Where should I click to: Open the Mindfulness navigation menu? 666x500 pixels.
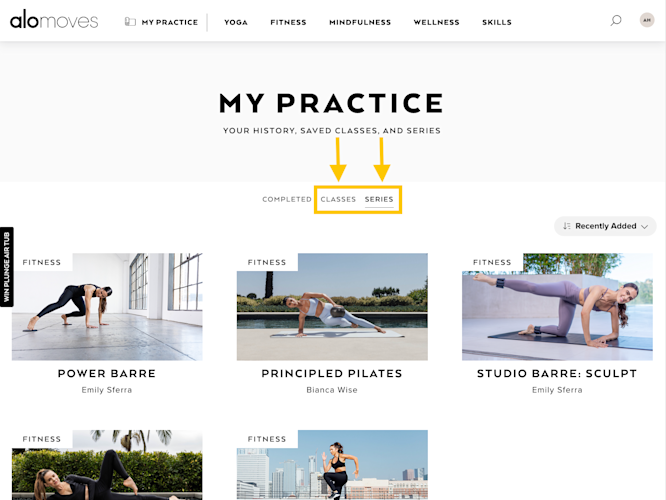360,22
